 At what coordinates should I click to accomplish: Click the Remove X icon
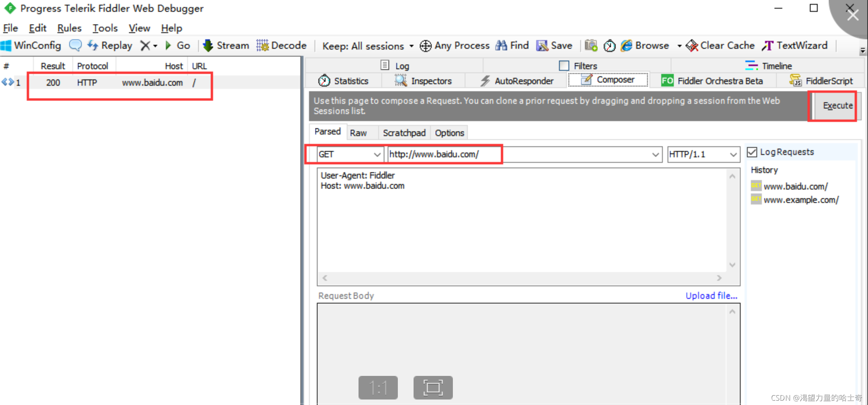pyautogui.click(x=145, y=46)
